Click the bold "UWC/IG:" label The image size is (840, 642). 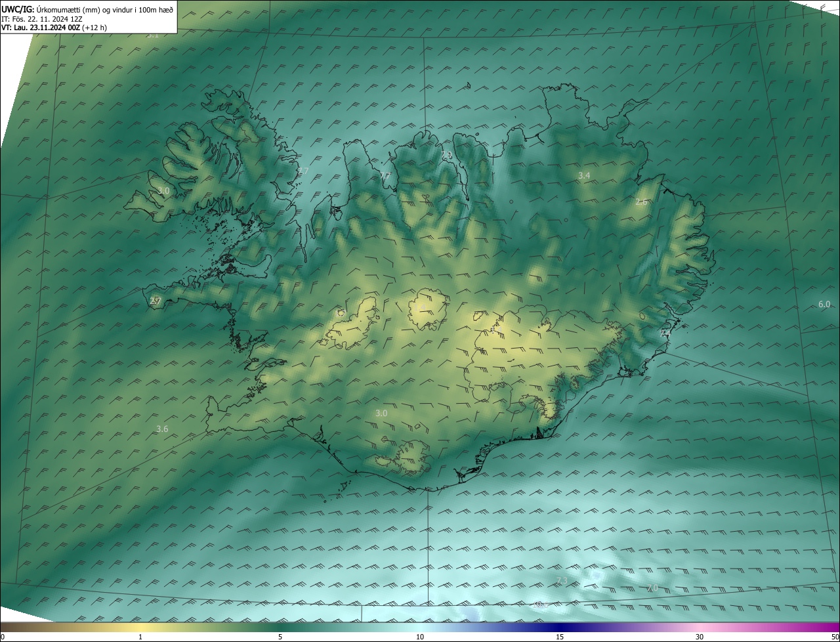[x=18, y=9]
